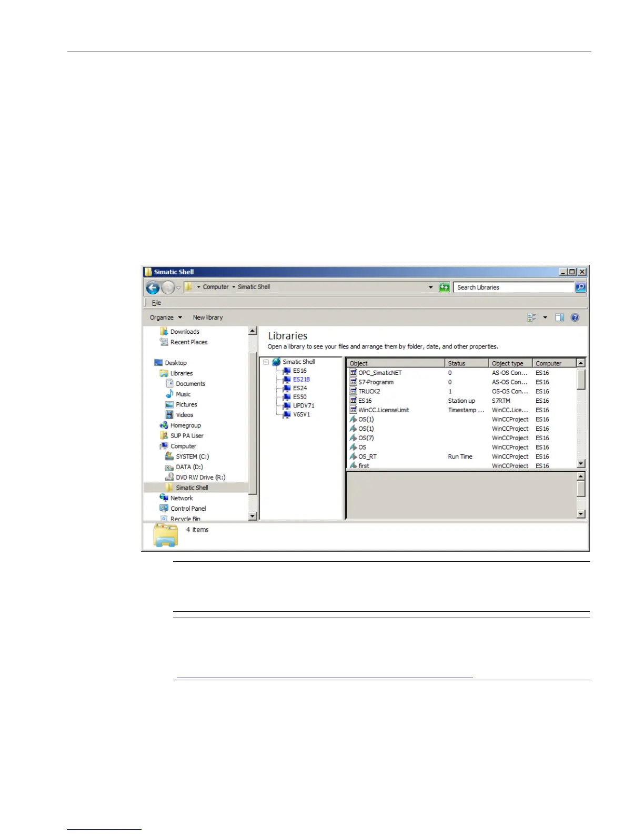Open the help question mark icon

point(575,317)
